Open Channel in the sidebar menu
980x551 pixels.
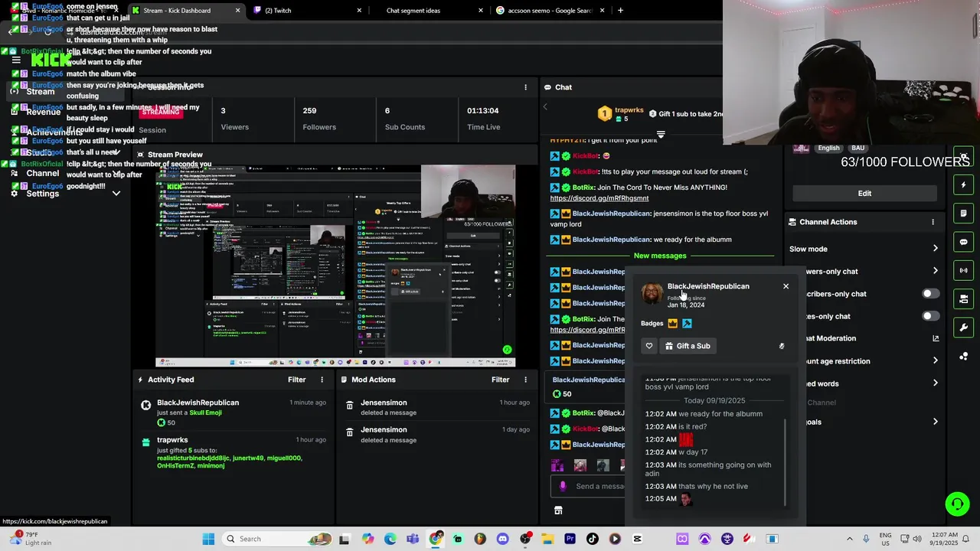point(43,174)
